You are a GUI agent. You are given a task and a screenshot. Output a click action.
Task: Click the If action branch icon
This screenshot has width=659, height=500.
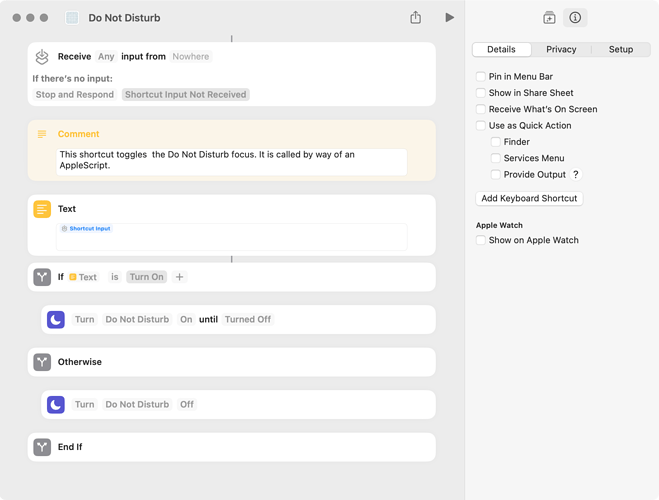pyautogui.click(x=42, y=277)
